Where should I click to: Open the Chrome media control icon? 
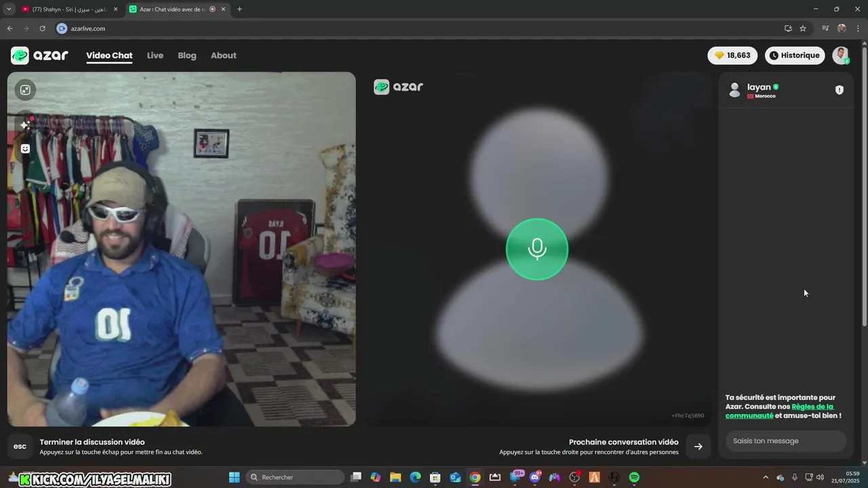pos(825,28)
